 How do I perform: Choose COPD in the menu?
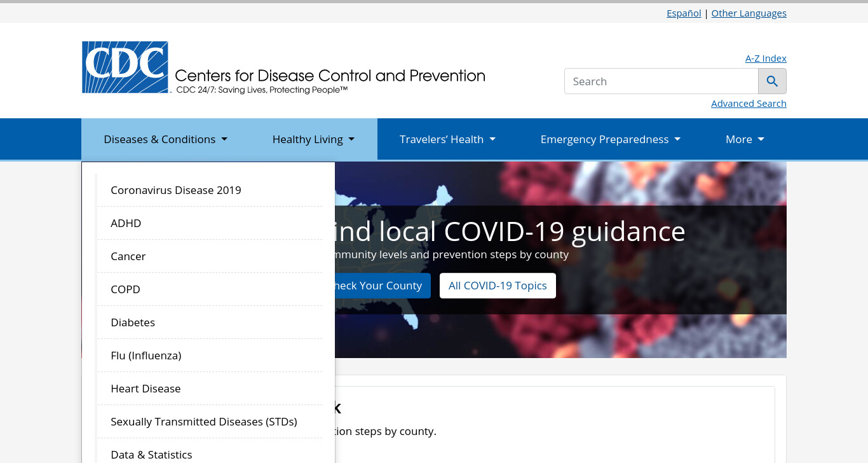tap(210, 289)
